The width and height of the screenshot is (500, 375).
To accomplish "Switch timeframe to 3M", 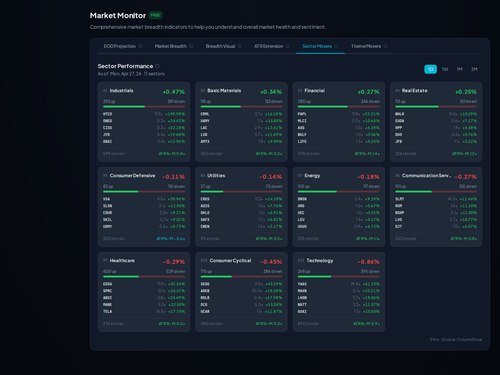I will click(x=474, y=69).
